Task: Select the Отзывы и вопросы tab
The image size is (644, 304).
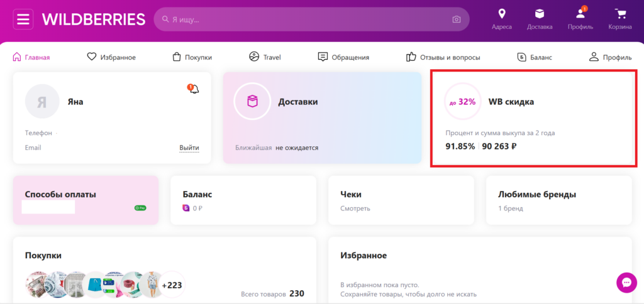Action: tap(443, 57)
